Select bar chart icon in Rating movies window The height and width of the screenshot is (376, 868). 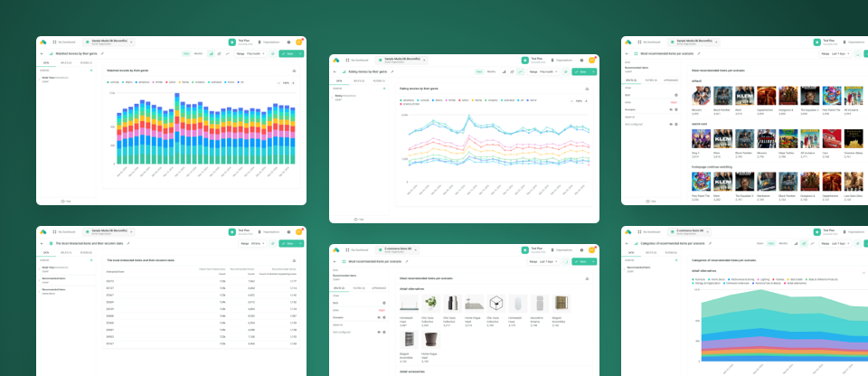505,71
